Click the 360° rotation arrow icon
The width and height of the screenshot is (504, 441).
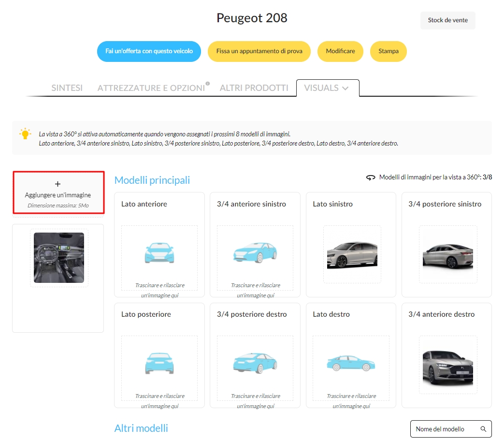[x=371, y=177]
